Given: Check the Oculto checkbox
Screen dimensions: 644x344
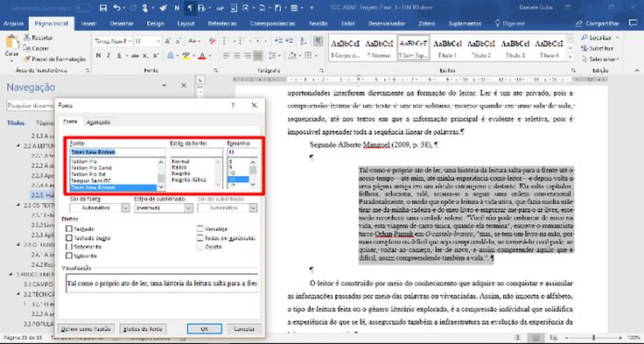Looking at the screenshot, I should [x=199, y=247].
